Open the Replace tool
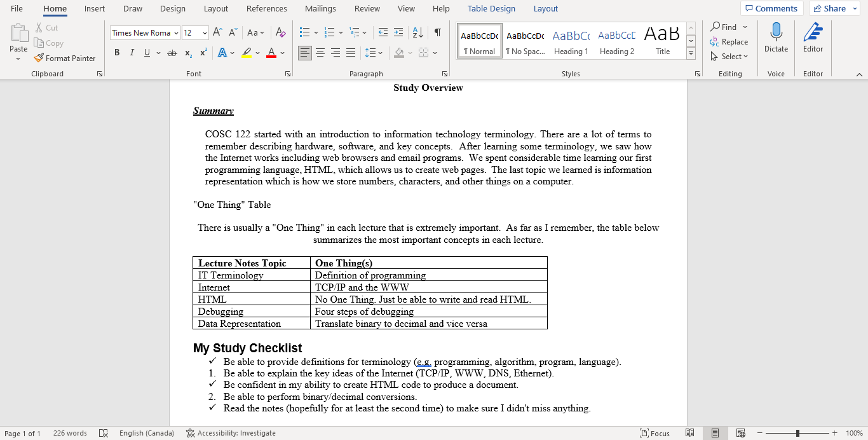 (729, 42)
